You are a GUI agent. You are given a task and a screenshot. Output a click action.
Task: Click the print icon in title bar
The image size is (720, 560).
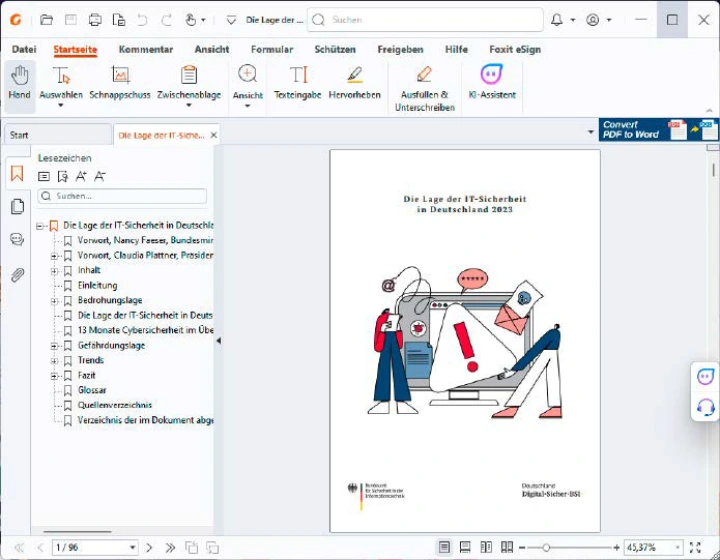95,20
